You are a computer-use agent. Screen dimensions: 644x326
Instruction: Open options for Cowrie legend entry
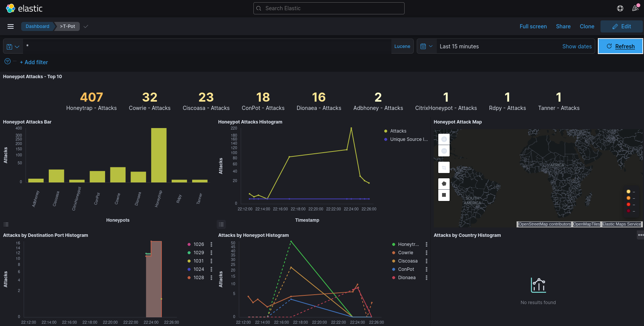[x=427, y=253]
